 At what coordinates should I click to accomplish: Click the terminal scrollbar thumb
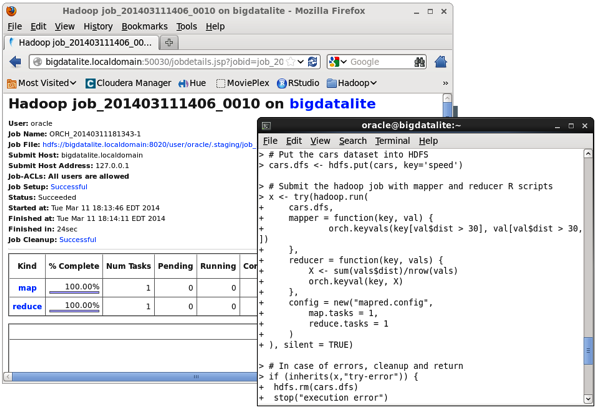tap(588, 350)
